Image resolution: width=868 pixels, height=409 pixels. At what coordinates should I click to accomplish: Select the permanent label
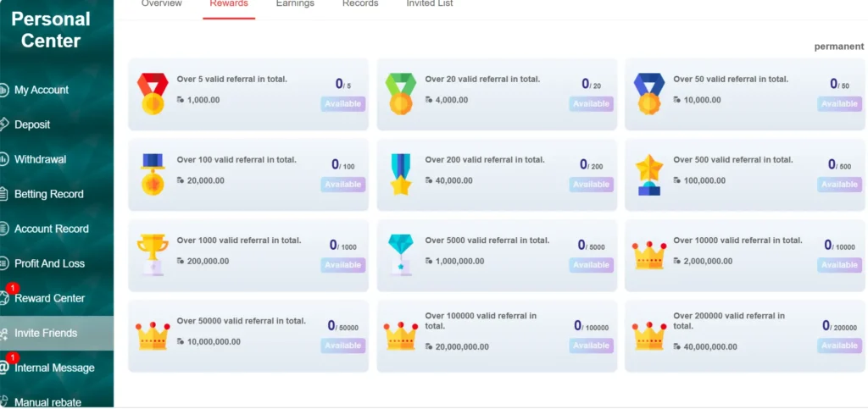(838, 47)
